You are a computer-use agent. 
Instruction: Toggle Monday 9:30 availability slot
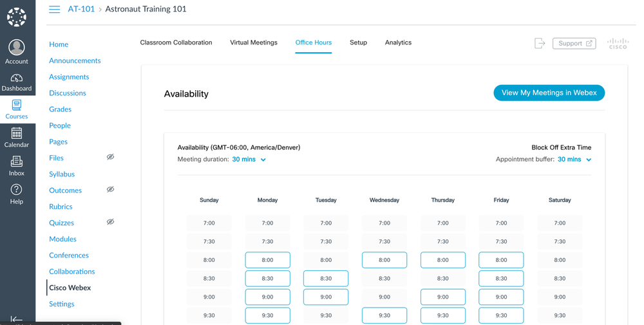pyautogui.click(x=267, y=315)
